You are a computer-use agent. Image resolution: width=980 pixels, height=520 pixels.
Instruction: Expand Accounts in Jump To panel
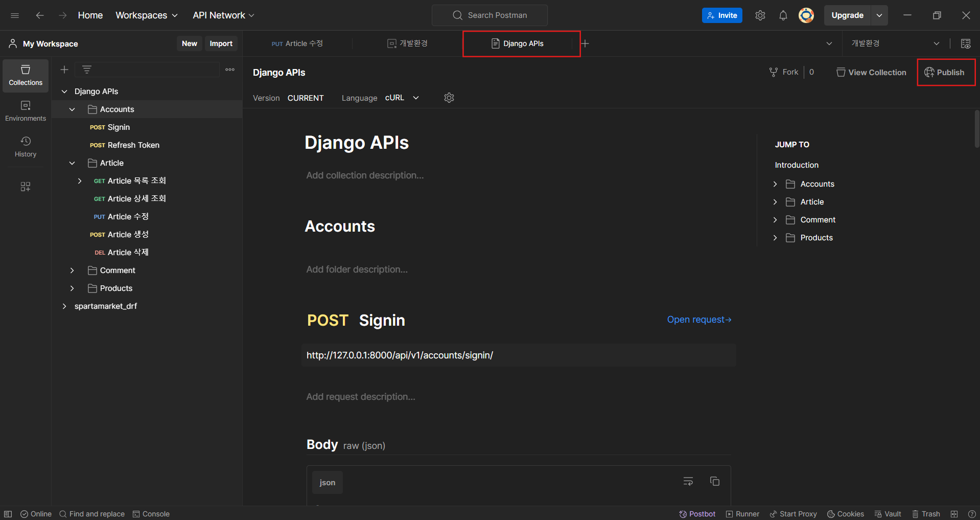(x=775, y=184)
